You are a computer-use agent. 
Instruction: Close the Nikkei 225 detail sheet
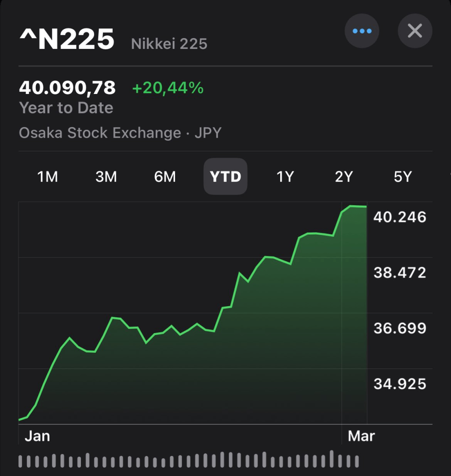415,31
